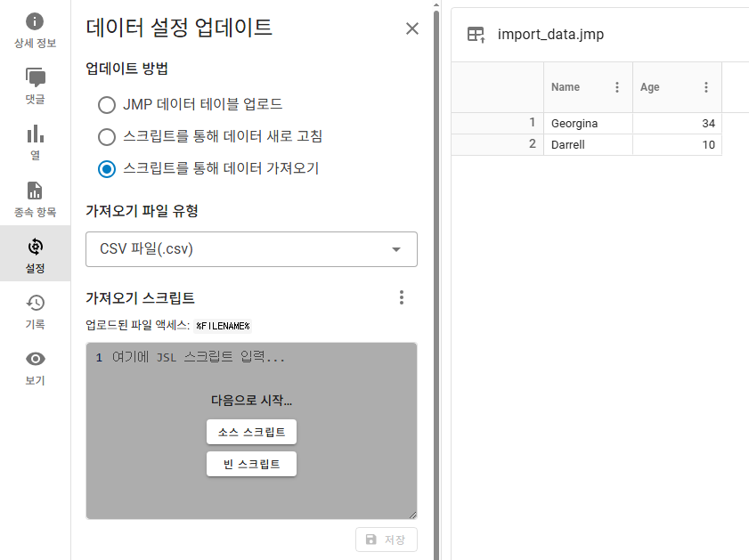Image resolution: width=749 pixels, height=560 pixels.
Task: Open the Age column options menu
Action: pos(706,87)
